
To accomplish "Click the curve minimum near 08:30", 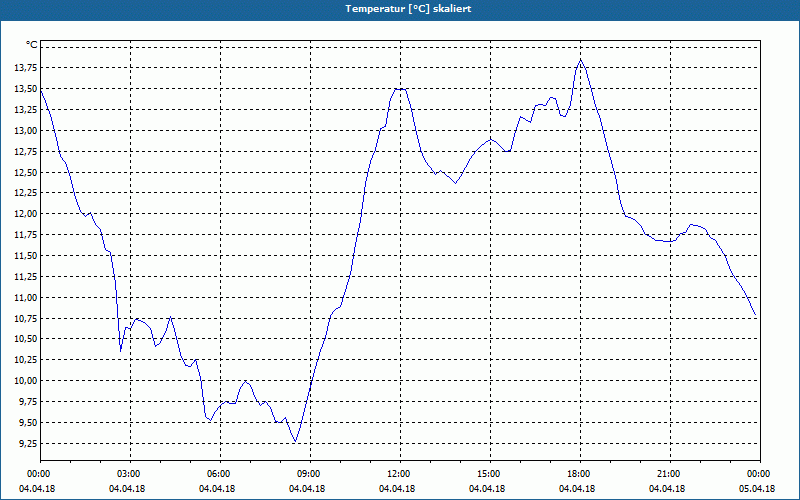I will click(295, 441).
